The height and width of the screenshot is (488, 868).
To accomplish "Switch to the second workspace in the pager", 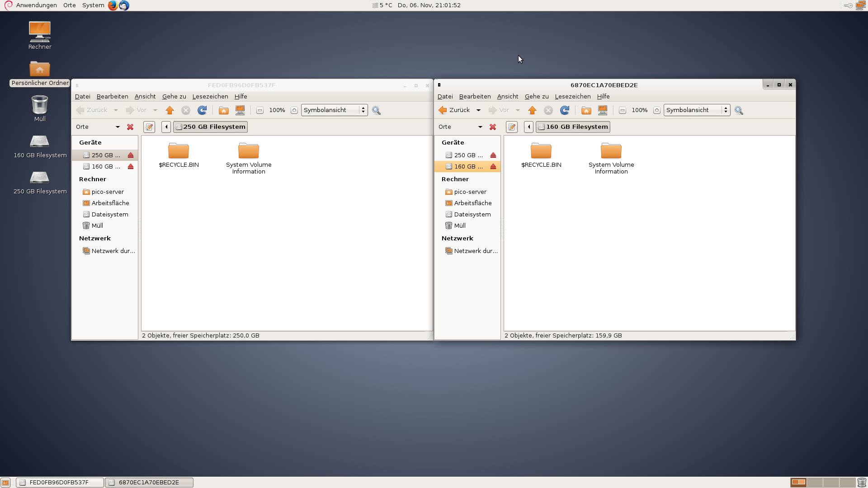I will click(x=815, y=482).
